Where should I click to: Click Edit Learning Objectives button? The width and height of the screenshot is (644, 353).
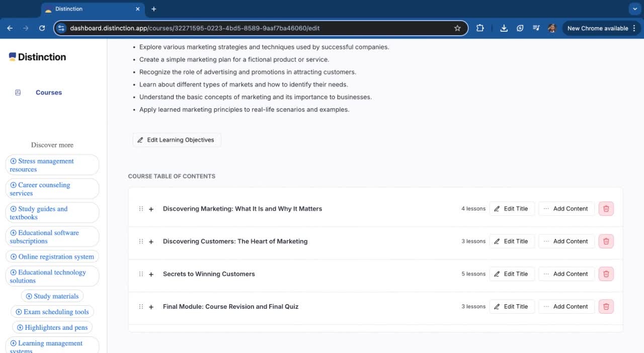(x=177, y=140)
